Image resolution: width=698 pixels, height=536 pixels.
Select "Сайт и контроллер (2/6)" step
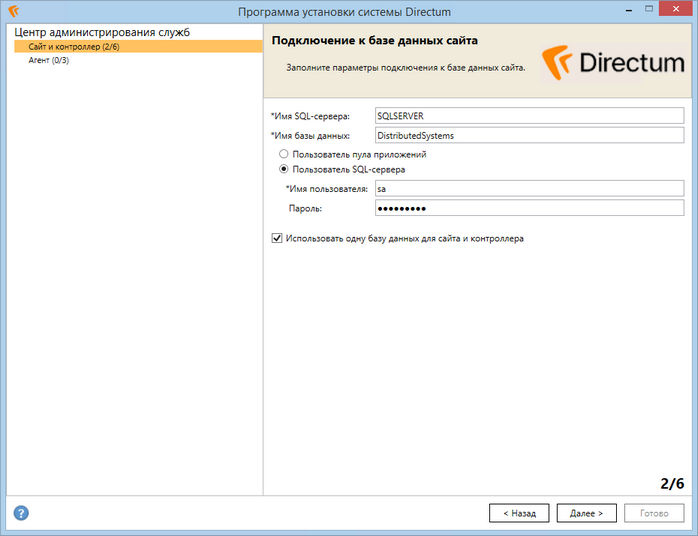pos(138,46)
